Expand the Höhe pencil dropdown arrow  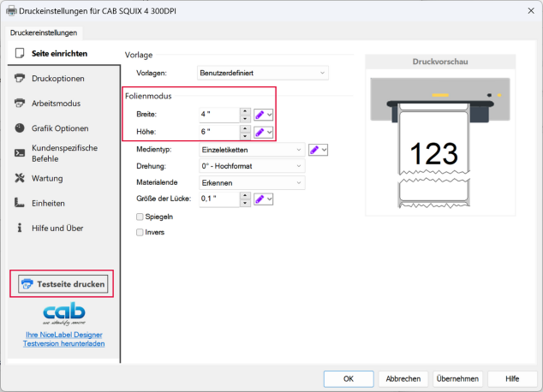tap(270, 132)
